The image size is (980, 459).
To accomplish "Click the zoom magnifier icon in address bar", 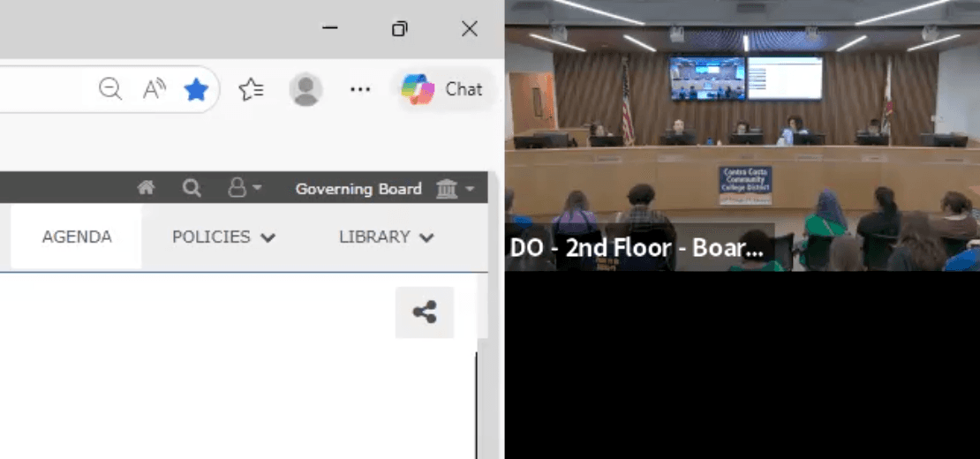I will pos(110,89).
